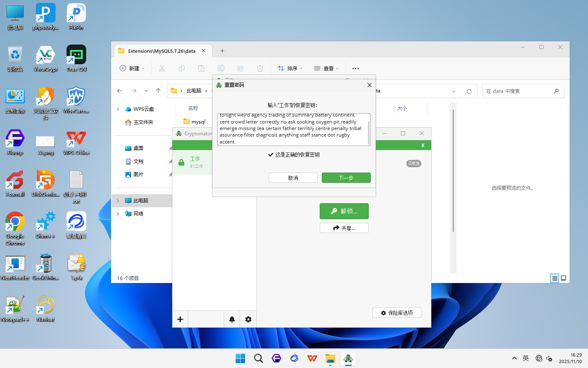Viewport: 588px width, 368px height.
Task: Open the 排序 sort dropdown
Action: (290, 68)
